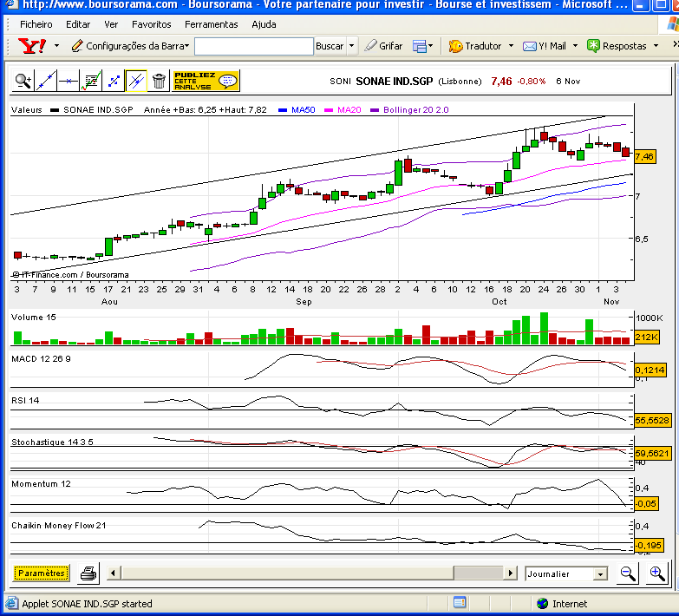Click the IT-Finance.com / Boursorama credit
This screenshot has height=616, width=679.
click(70, 275)
